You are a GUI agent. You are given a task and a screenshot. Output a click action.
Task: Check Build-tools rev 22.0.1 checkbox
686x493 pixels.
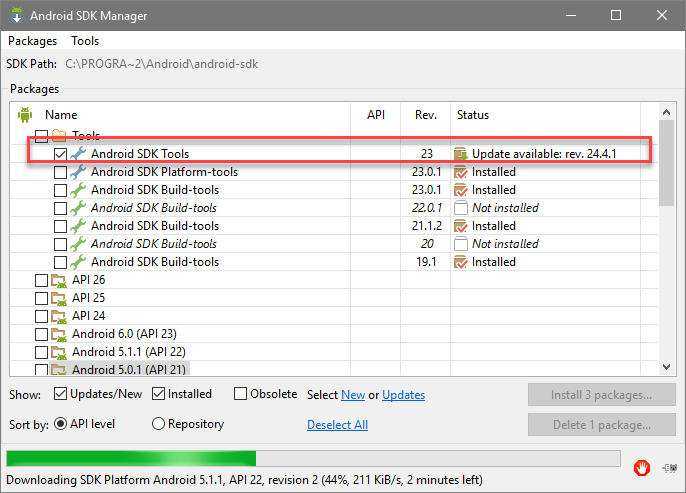click(x=60, y=208)
